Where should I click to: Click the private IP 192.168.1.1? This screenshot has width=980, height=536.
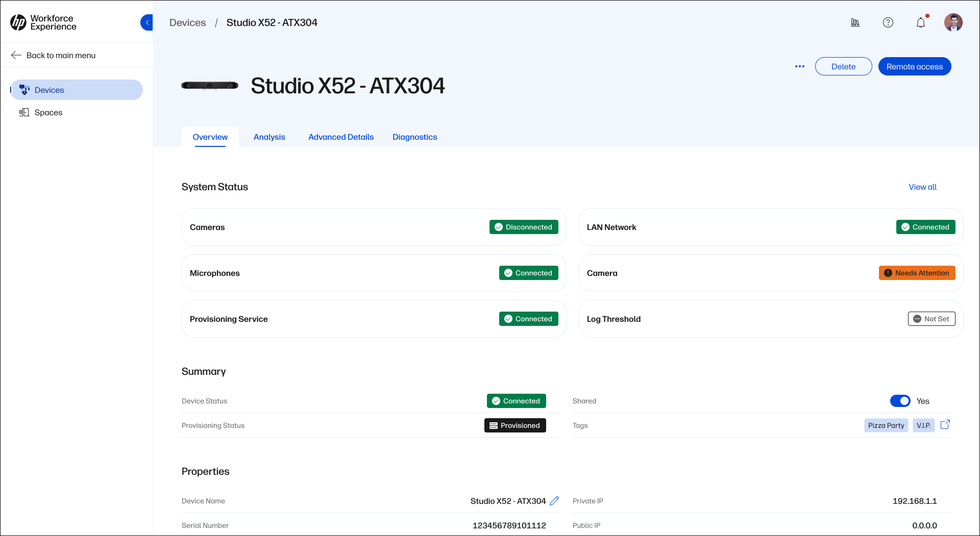pos(915,501)
